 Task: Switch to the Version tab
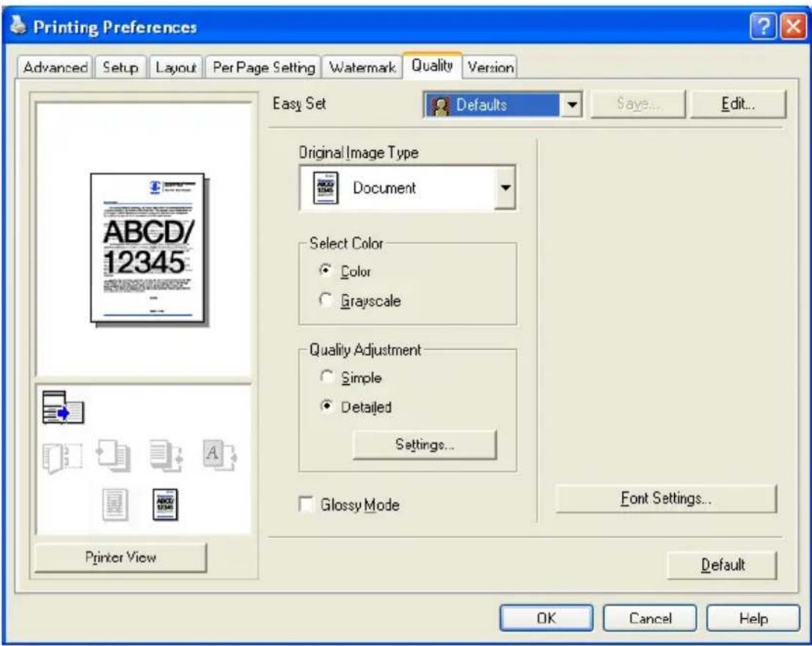491,67
